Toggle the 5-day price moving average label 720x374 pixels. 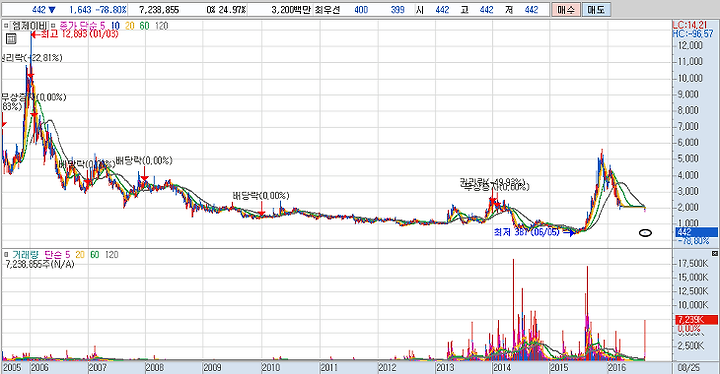102,26
